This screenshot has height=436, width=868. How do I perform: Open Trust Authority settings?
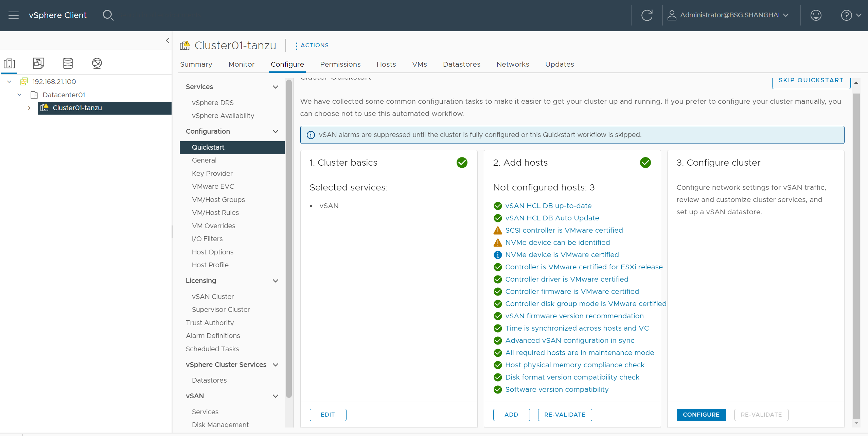(210, 323)
